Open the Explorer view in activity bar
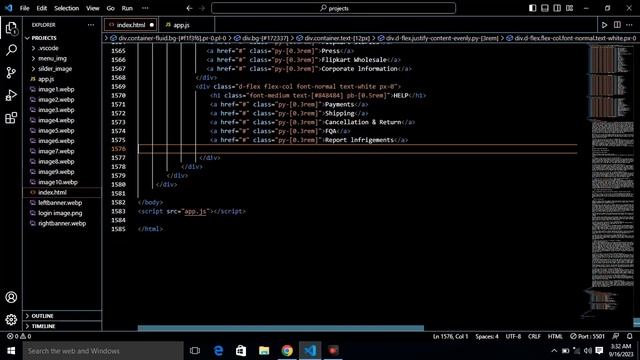 pos(11,28)
